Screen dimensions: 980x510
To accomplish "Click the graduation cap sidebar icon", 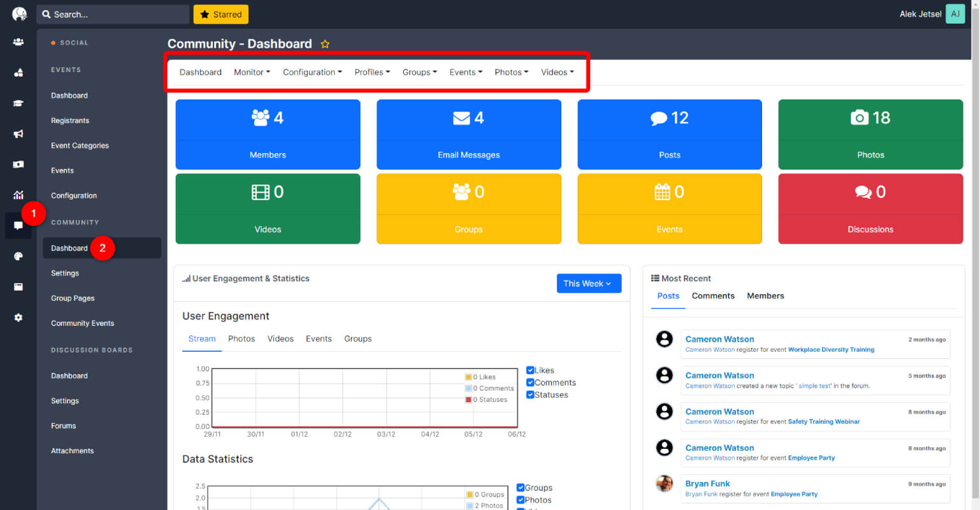I will (18, 103).
